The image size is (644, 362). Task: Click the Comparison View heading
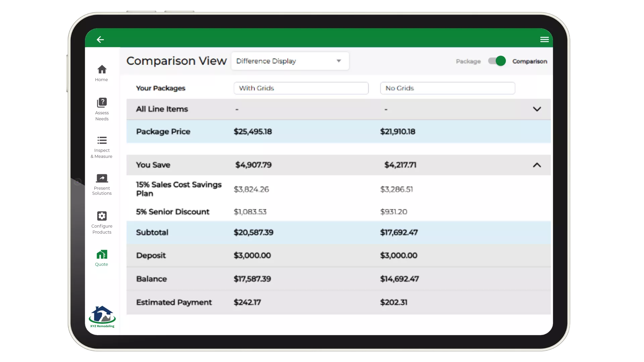click(176, 61)
